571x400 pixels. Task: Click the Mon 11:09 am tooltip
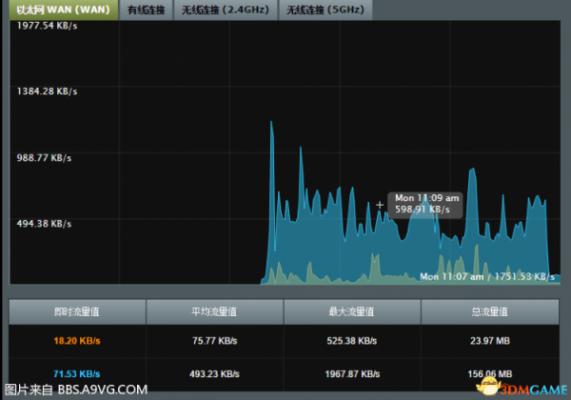click(425, 205)
